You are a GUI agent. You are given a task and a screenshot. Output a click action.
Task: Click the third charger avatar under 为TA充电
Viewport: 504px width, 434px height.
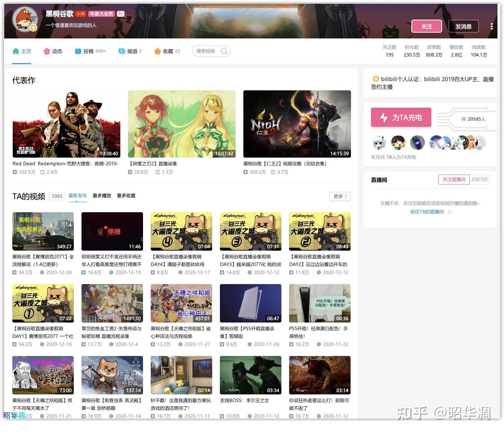point(418,143)
